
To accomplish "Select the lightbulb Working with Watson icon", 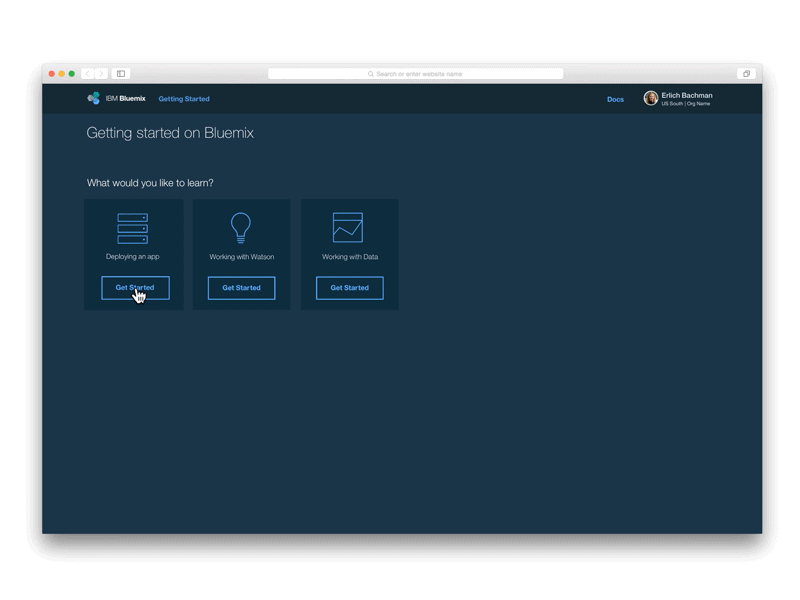I will pyautogui.click(x=241, y=228).
